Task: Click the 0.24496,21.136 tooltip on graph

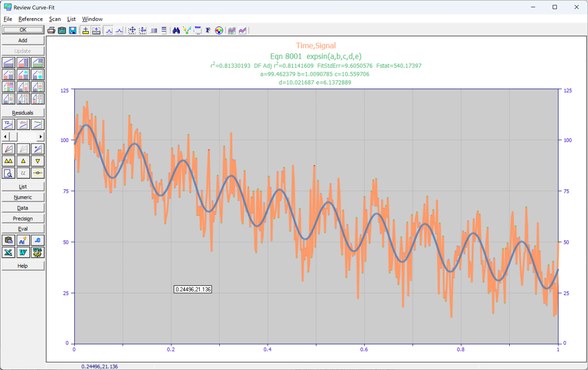Action: pyautogui.click(x=193, y=289)
